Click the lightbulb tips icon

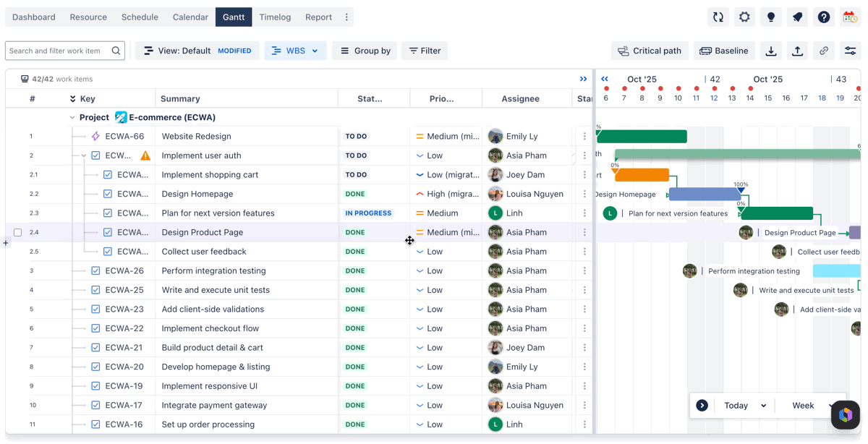771,17
